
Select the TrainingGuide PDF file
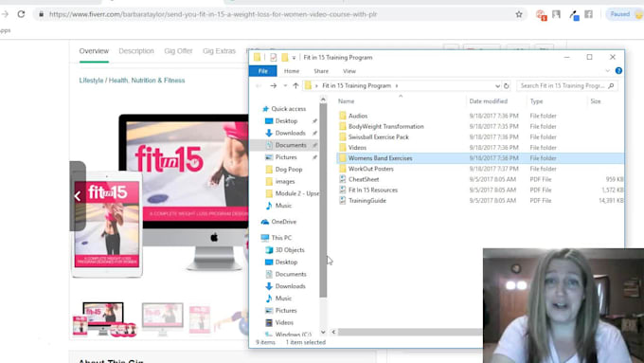point(367,201)
